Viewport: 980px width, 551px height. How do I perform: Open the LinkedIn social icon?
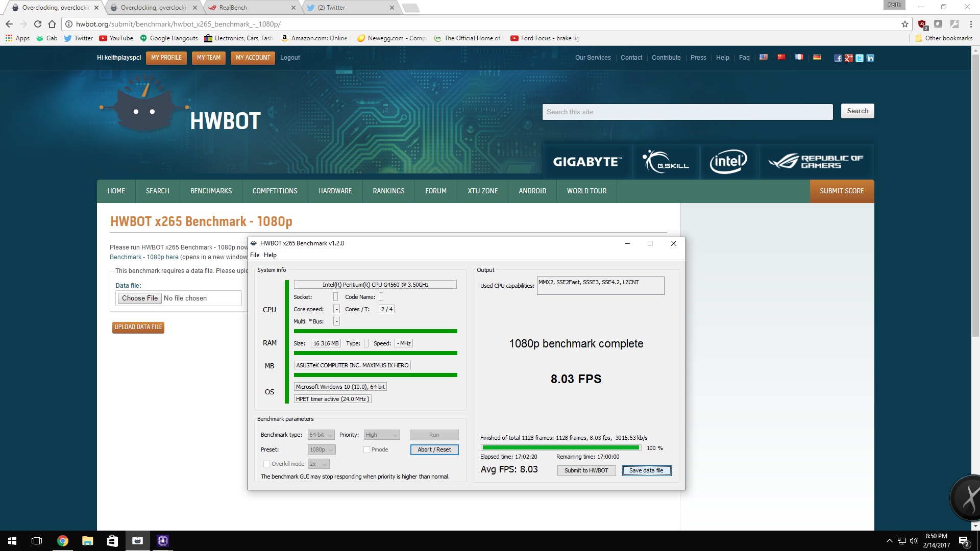point(870,58)
